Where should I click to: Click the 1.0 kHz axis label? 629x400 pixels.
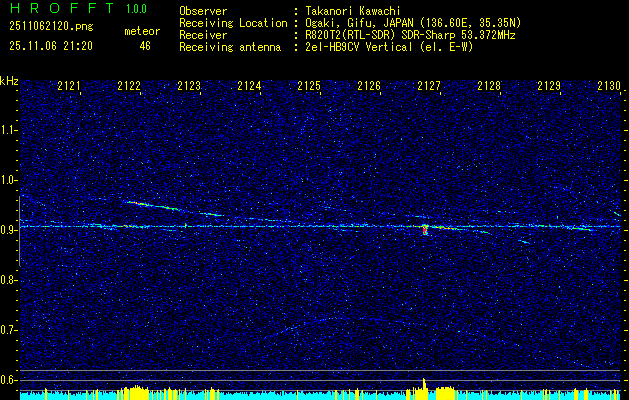[7, 180]
